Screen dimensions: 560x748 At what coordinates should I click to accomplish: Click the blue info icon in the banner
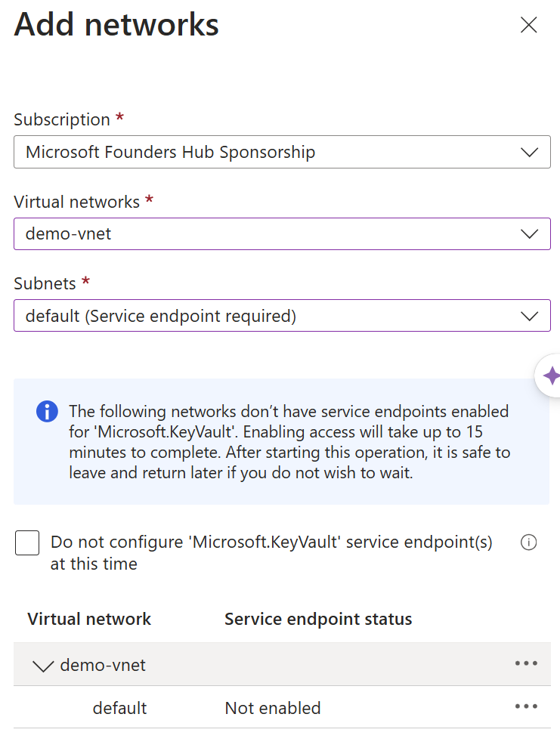47,411
